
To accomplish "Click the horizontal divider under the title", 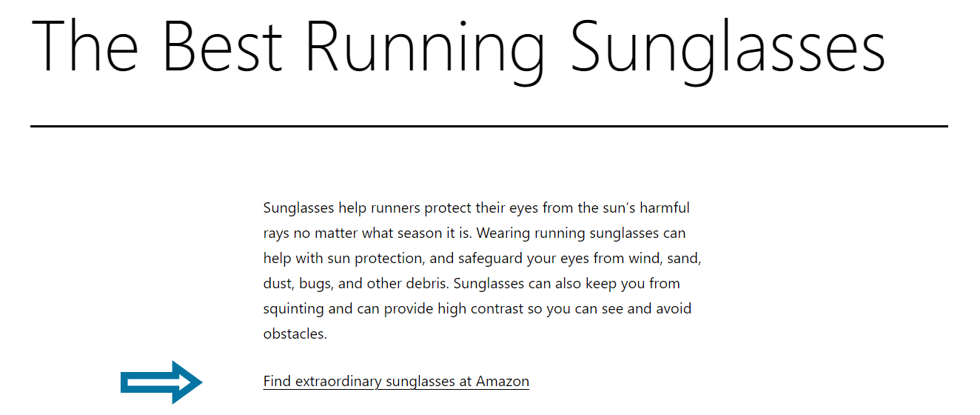I will (489, 127).
